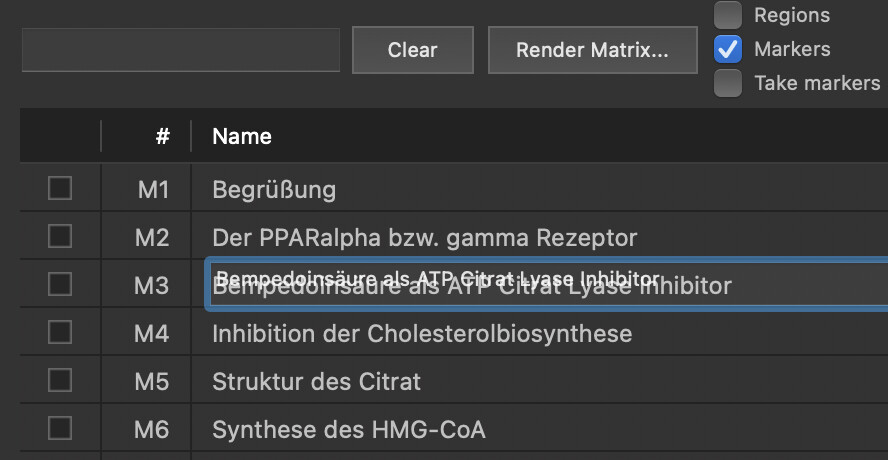Select the Begrüßung marker row
Image resolution: width=888 pixels, height=460 pixels.
[274, 189]
